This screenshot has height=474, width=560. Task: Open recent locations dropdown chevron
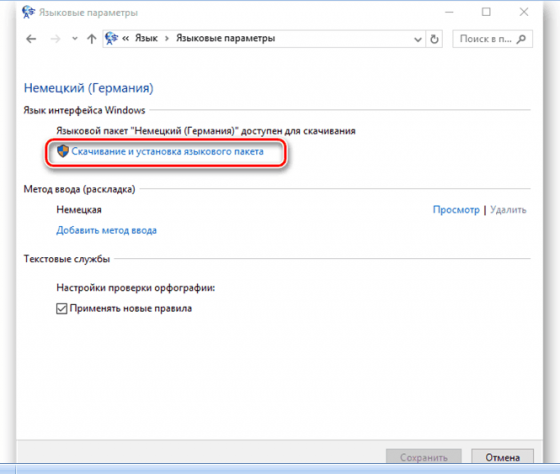point(75,39)
